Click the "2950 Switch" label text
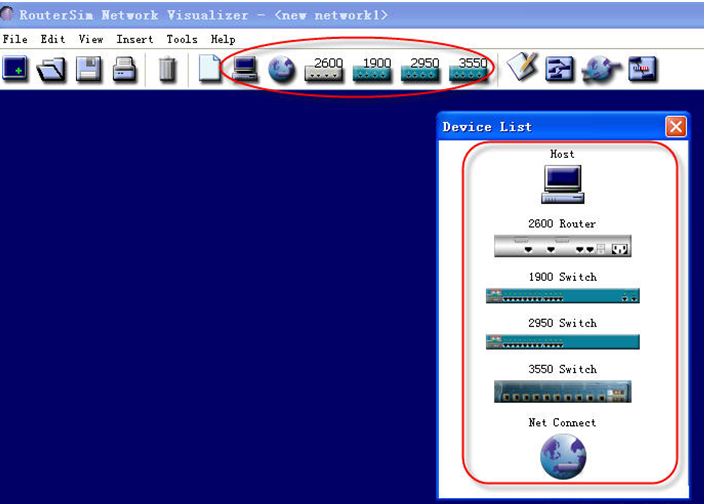Image resolution: width=704 pixels, height=504 pixels. point(563,323)
